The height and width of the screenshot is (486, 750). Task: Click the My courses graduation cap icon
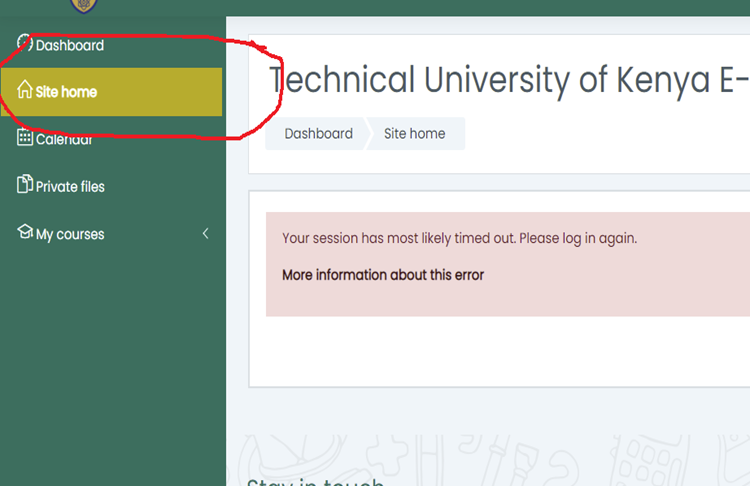[25, 232]
